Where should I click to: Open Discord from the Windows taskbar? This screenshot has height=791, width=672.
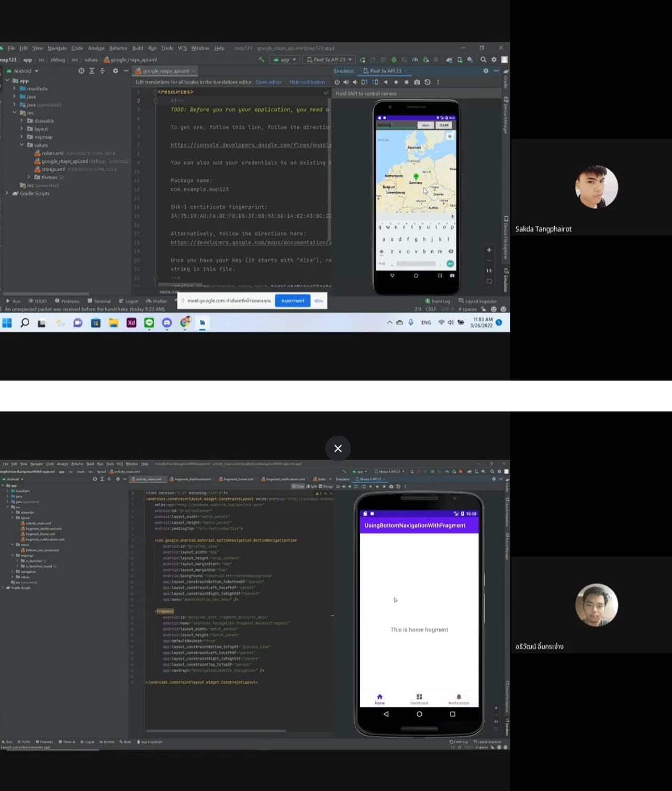[167, 323]
